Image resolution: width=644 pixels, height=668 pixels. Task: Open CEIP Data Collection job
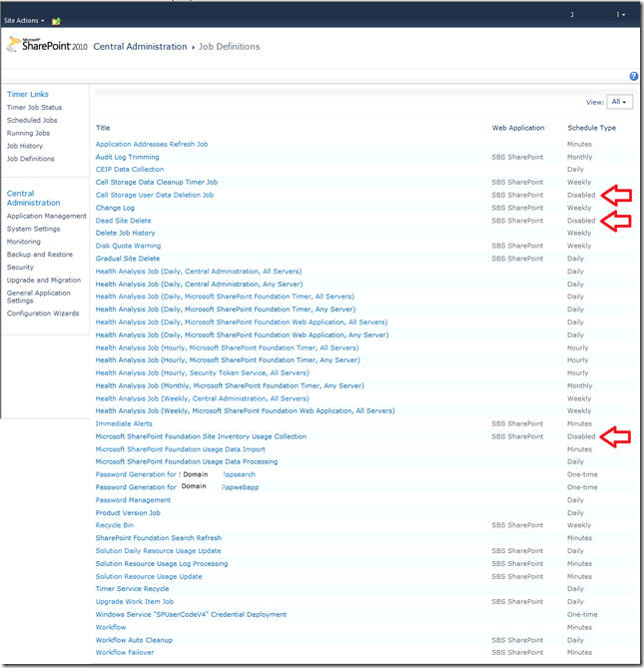tap(130, 169)
